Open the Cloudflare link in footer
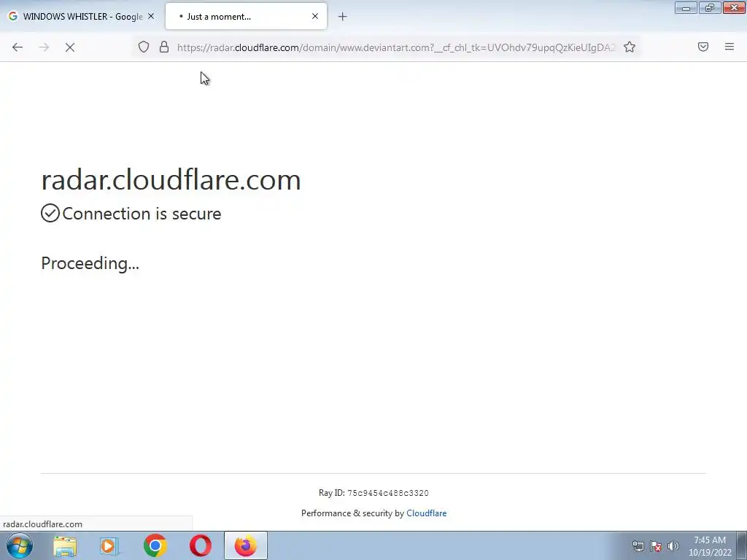Viewport: 747px width, 560px height. [x=426, y=513]
